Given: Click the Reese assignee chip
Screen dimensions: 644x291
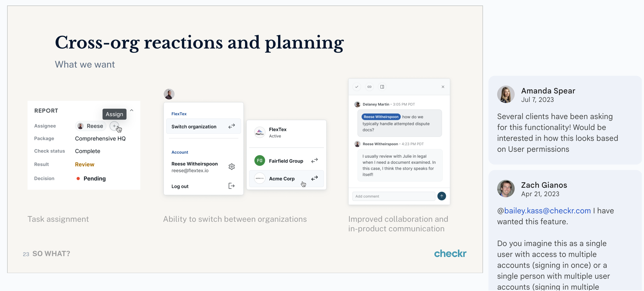Looking at the screenshot, I should point(91,126).
